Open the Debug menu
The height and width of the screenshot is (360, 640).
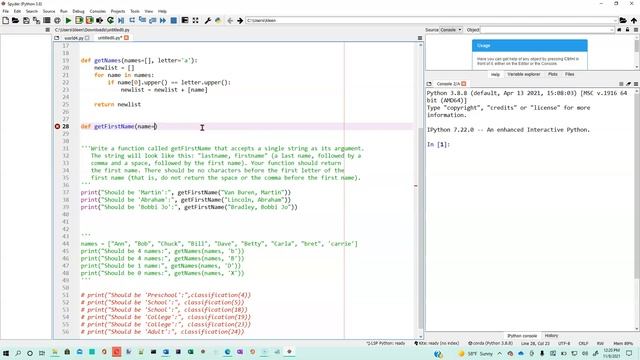tap(78, 11)
